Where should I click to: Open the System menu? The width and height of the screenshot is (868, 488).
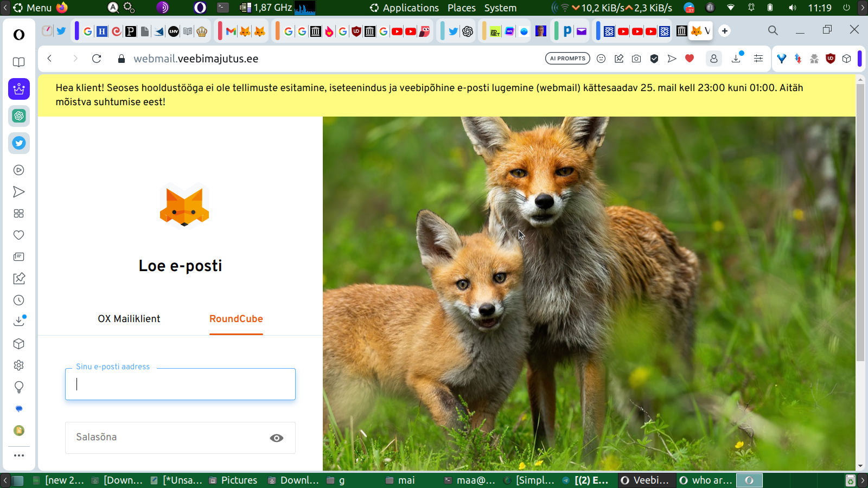(x=500, y=8)
